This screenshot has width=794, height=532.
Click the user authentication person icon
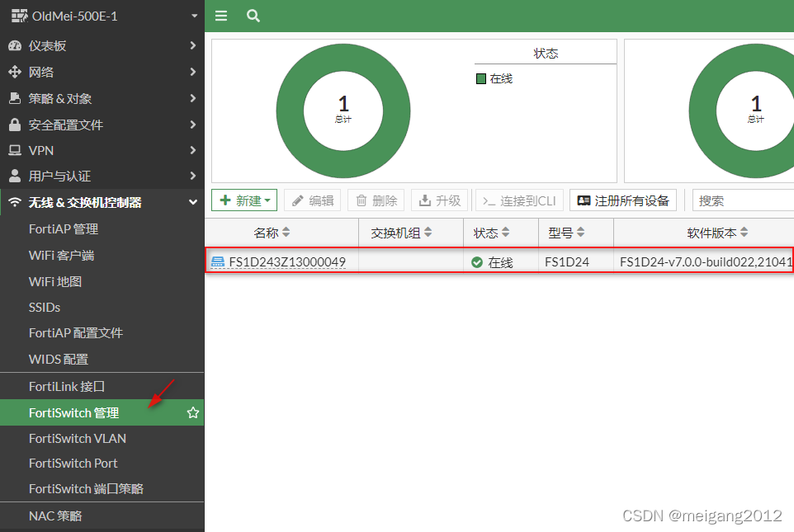point(15,176)
